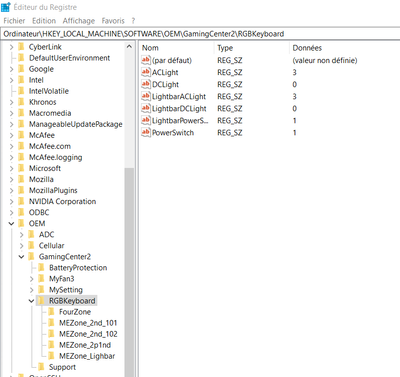Select the MEZone_2nd_102 key

click(88, 334)
